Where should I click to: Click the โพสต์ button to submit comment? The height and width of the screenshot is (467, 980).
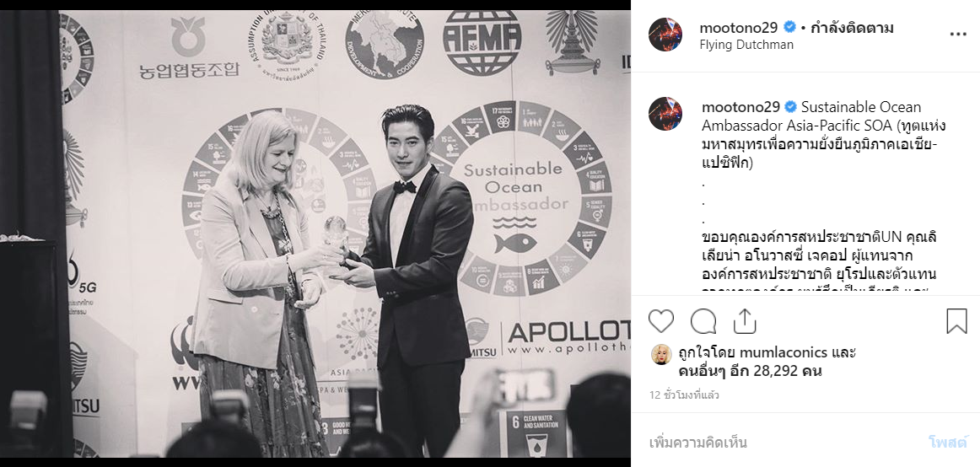947,443
